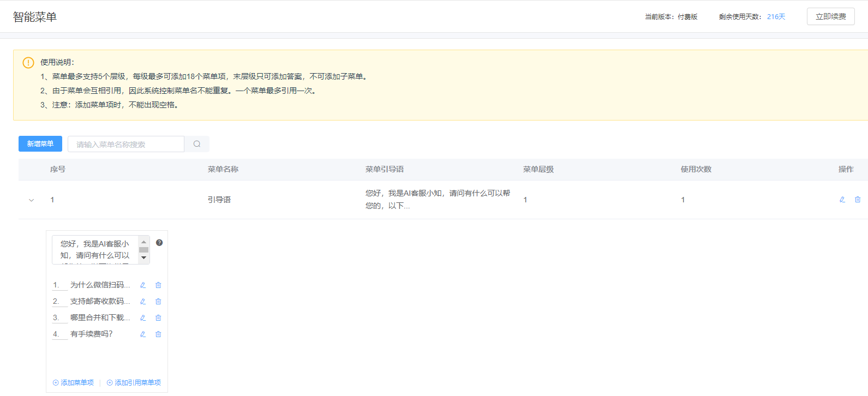This screenshot has height=396, width=868.
Task: Click 添加引用菜单项 link
Action: pyautogui.click(x=134, y=383)
